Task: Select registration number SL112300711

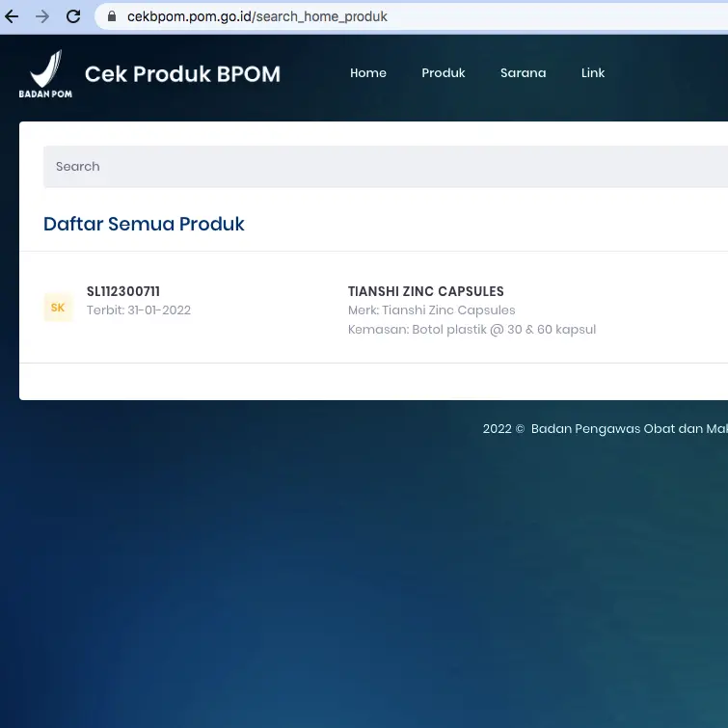Action: coord(123,291)
